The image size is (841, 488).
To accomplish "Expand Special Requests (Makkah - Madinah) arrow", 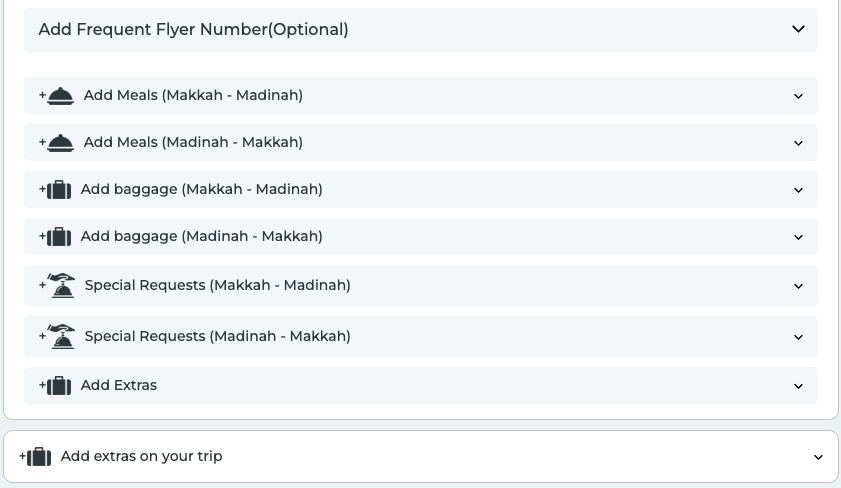I will click(798, 286).
